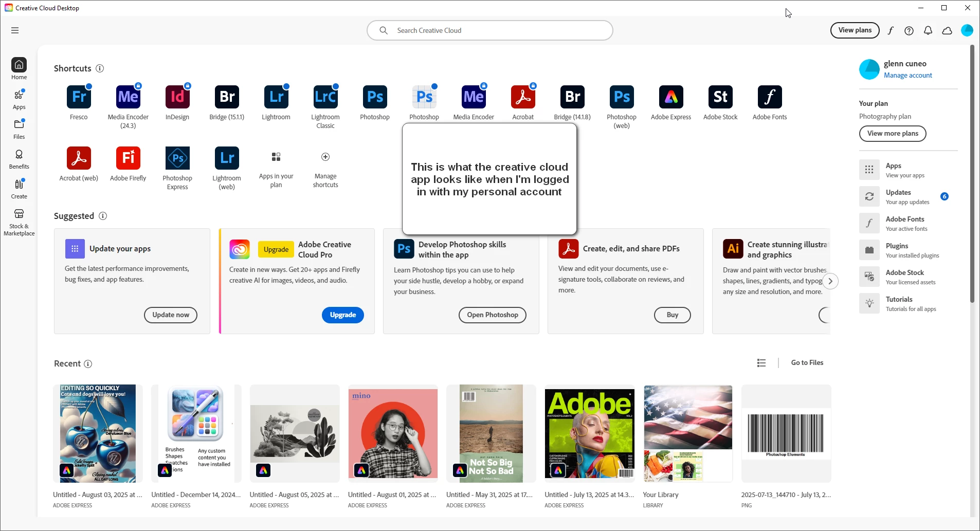
Task: Open the help question mark icon
Action: click(x=909, y=30)
